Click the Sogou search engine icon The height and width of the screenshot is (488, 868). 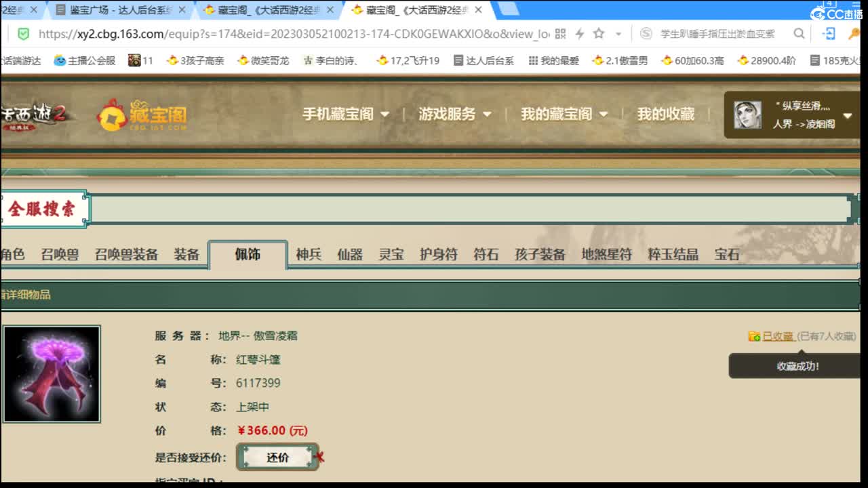646,34
